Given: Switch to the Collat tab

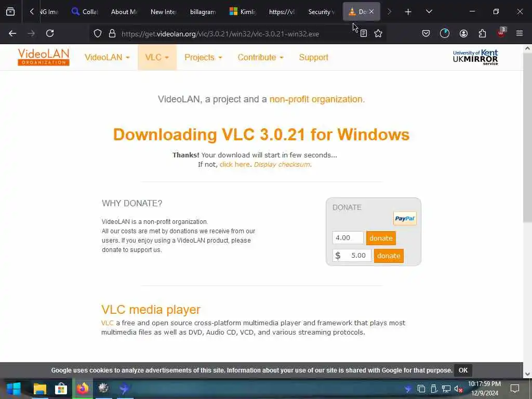Looking at the screenshot, I should (x=85, y=12).
